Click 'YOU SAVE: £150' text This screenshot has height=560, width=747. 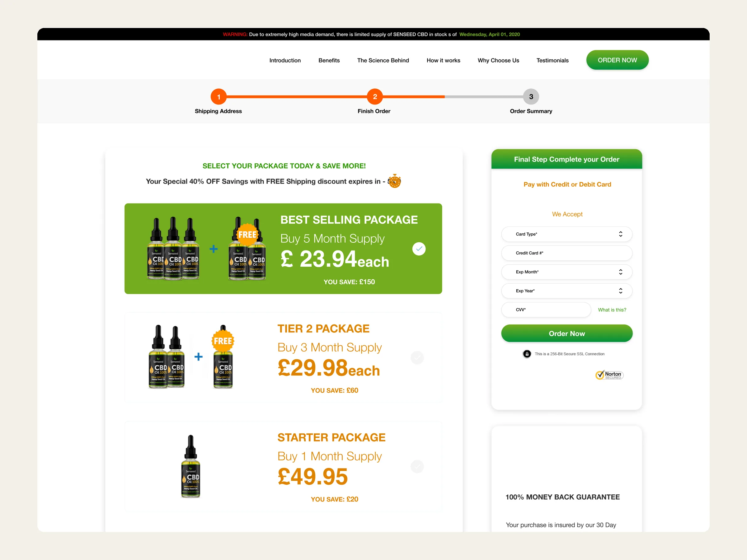tap(349, 282)
